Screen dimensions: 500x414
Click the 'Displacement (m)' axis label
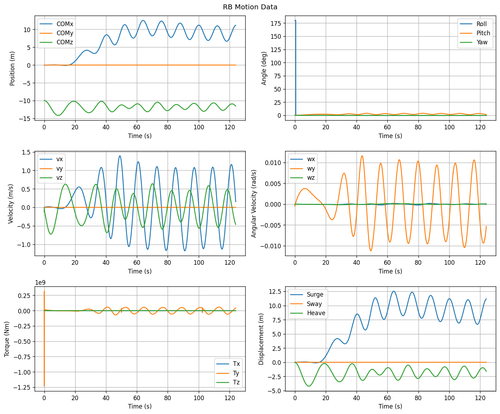[261, 339]
